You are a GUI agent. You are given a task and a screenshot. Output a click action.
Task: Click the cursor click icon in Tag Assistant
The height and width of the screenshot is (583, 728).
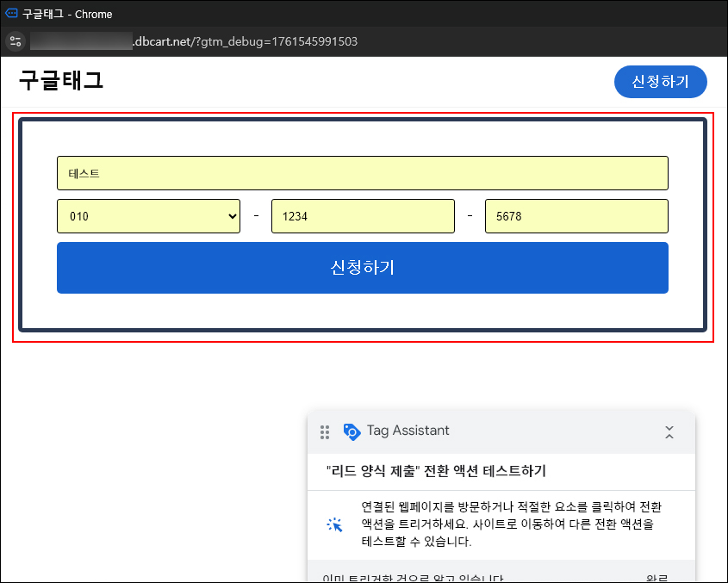335,524
